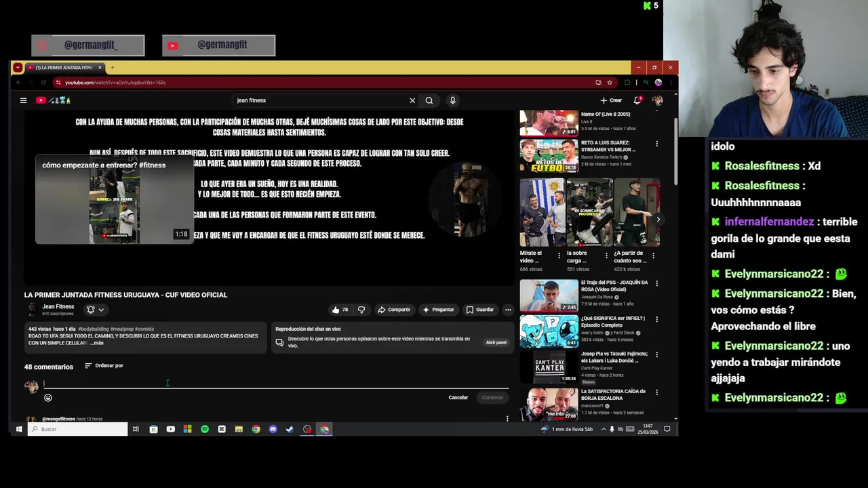Select the 'LA PRIMER JUNTADA FITNESS' browser tab
The image size is (868, 488).
[x=64, y=68]
